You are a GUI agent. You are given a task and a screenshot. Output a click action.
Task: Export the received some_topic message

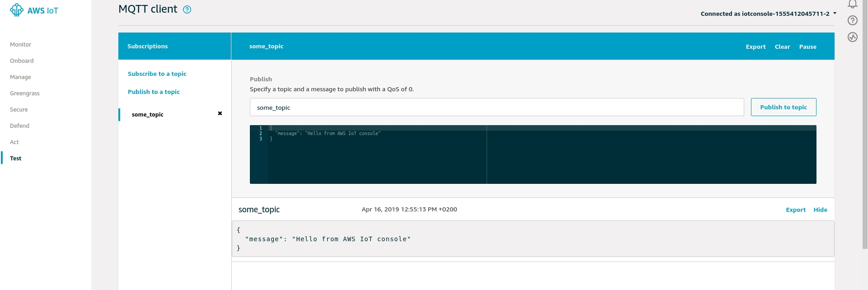796,210
